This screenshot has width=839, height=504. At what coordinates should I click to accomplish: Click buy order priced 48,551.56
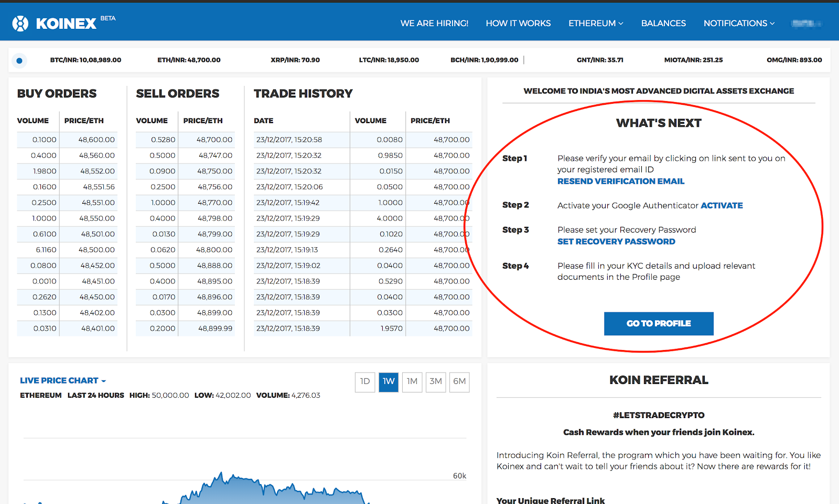click(x=99, y=187)
